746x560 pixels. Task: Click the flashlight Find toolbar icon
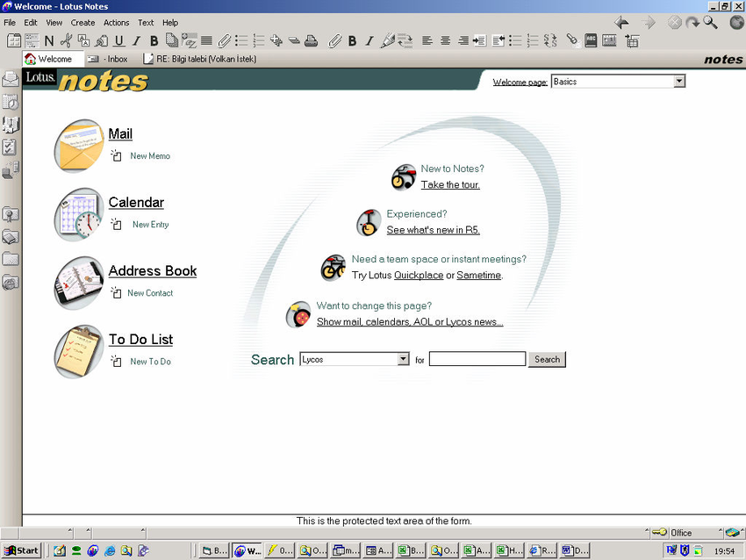pos(572,41)
